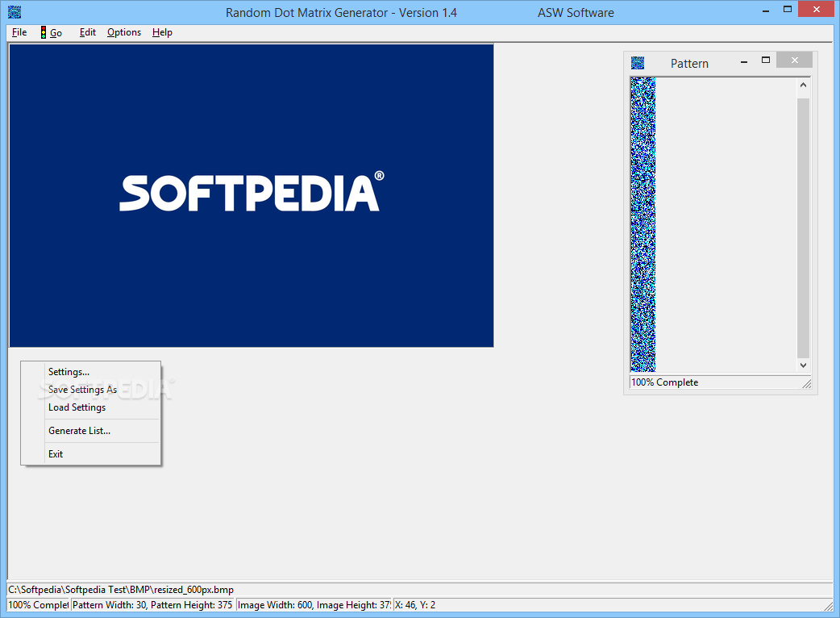Minimize the Pattern window
Screen dimensions: 840x618
743,61
